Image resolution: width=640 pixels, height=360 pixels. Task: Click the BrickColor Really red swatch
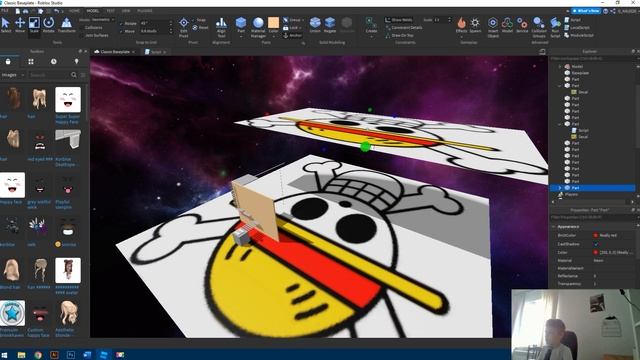click(x=596, y=236)
